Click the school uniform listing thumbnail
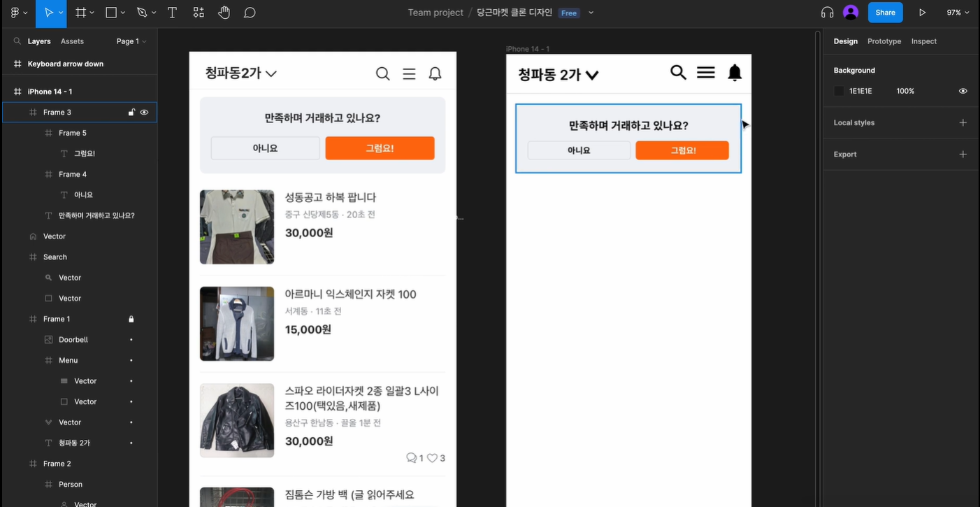This screenshot has width=980, height=507. tap(237, 227)
